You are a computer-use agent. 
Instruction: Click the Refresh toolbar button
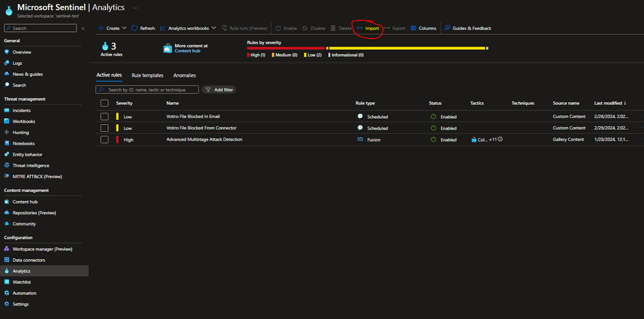[143, 28]
